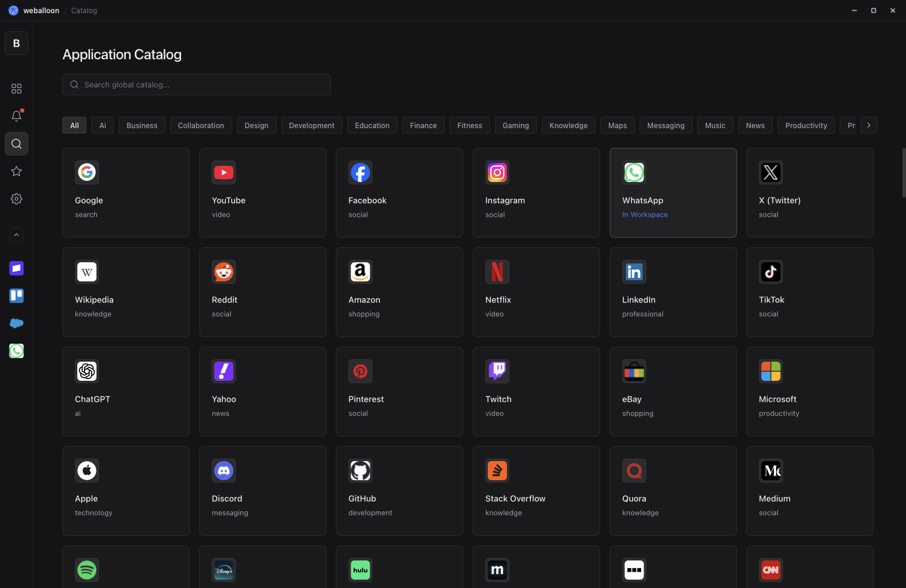
Task: Open the B workspace switcher
Action: 16,43
